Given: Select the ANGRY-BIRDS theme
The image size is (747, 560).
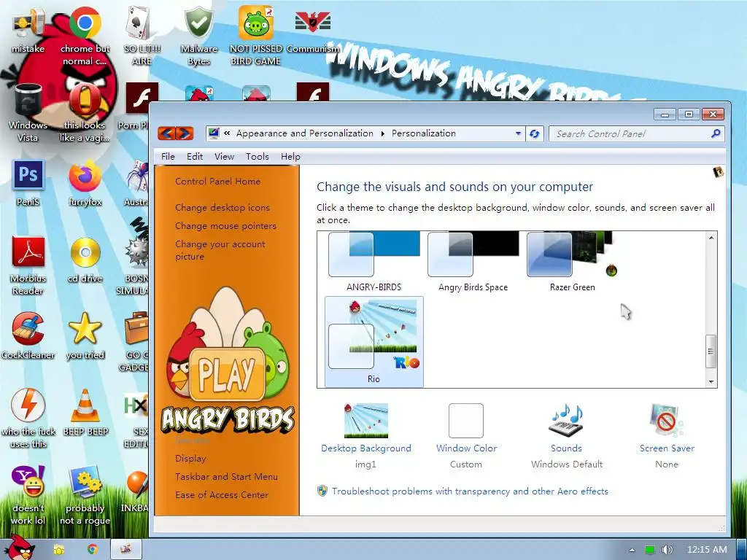Looking at the screenshot, I should 374,262.
